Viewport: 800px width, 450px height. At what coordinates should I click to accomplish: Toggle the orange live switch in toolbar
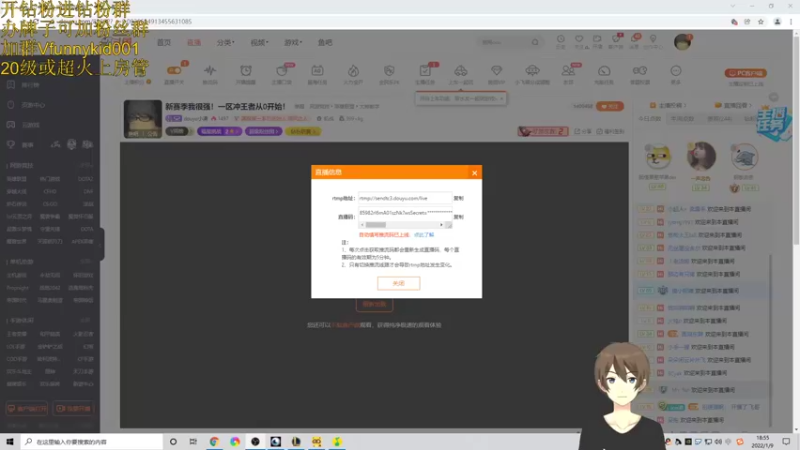[174, 70]
